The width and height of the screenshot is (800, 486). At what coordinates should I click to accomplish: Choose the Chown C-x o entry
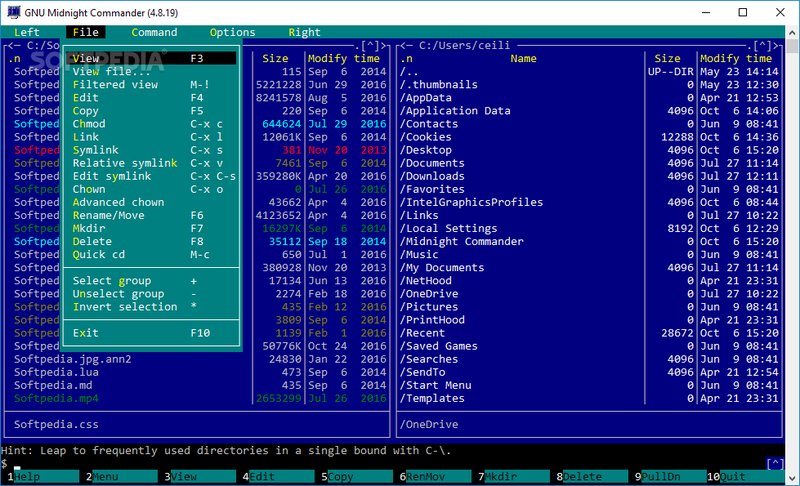(151, 189)
